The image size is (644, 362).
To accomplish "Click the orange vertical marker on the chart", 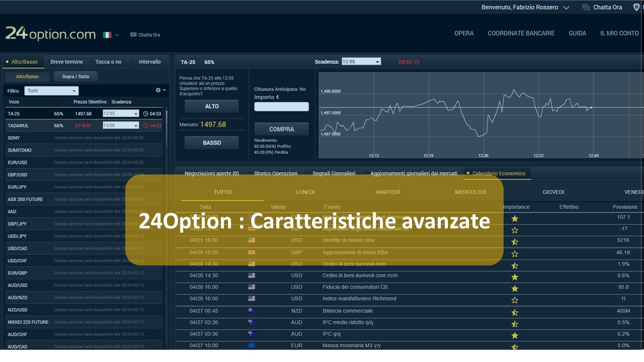I will pyautogui.click(x=629, y=116).
